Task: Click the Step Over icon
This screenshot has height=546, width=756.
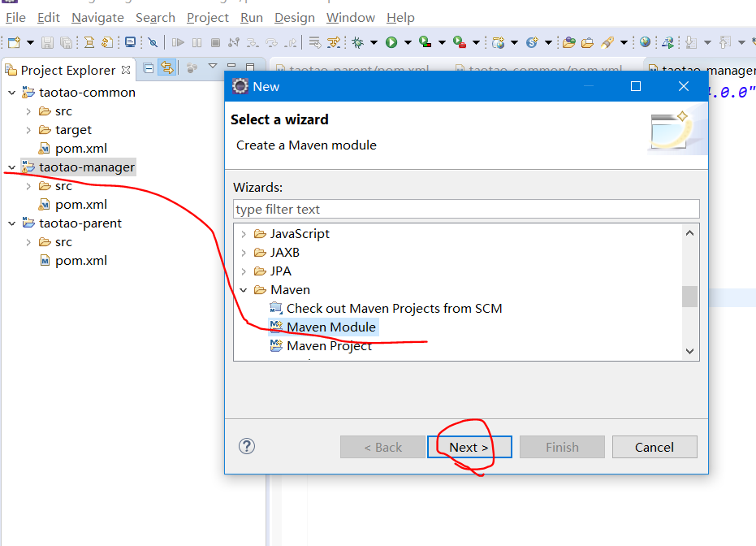Action: pyautogui.click(x=271, y=42)
